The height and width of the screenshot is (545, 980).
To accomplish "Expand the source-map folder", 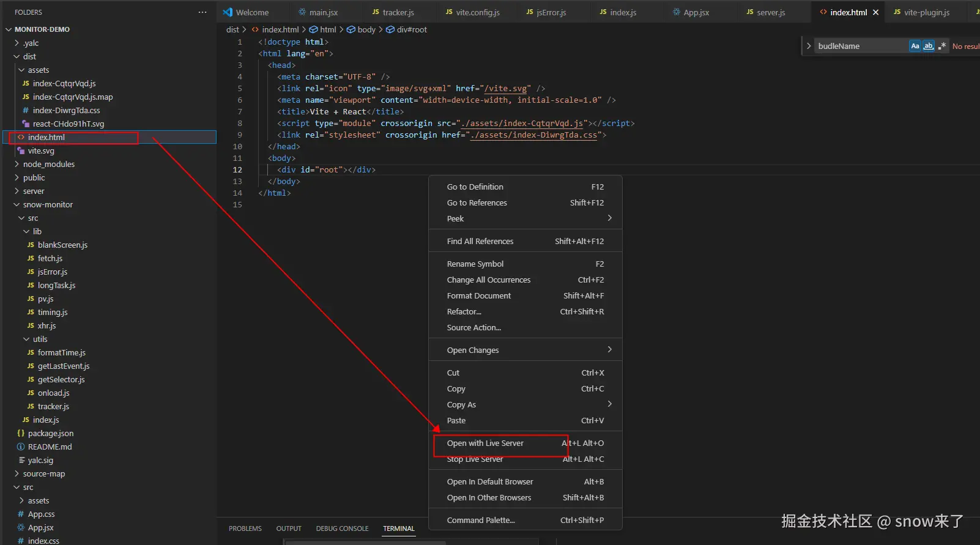I will click(17, 473).
